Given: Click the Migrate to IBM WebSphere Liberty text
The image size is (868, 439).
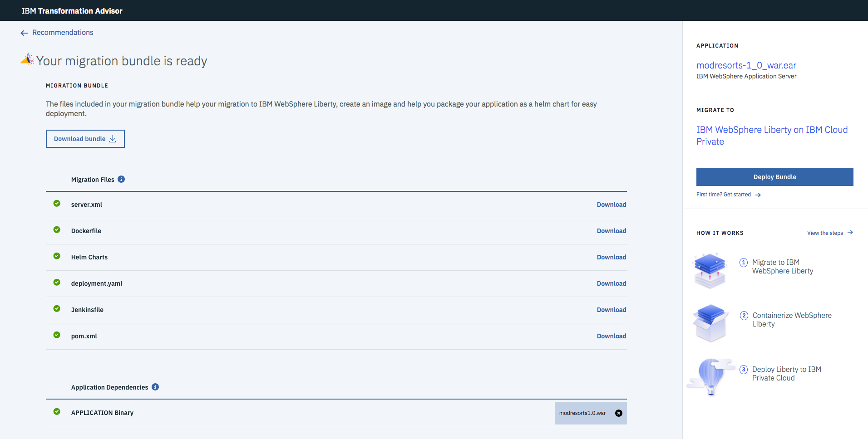Looking at the screenshot, I should [x=783, y=267].
